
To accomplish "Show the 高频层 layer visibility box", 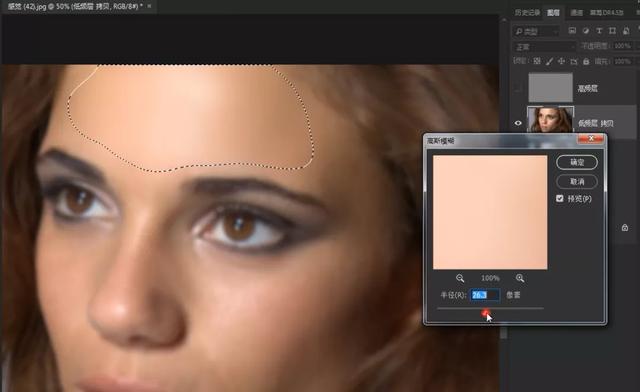I will [x=518, y=88].
